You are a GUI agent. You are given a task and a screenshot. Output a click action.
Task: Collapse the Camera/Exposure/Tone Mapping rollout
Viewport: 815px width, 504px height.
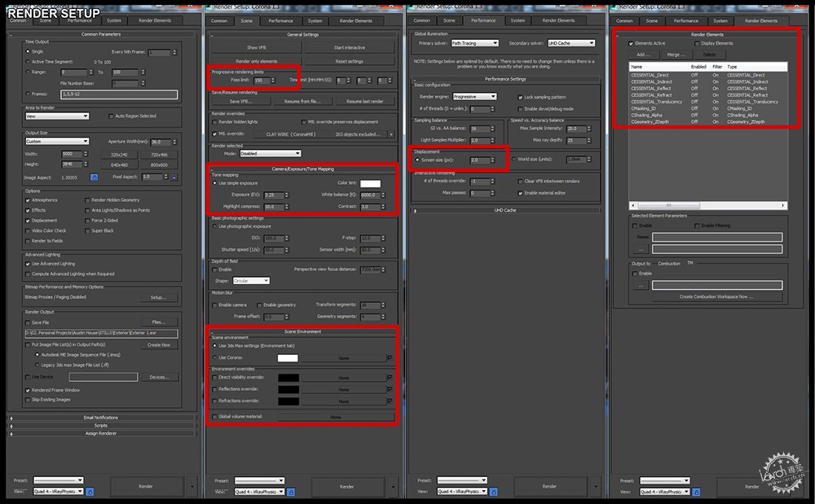(x=302, y=169)
